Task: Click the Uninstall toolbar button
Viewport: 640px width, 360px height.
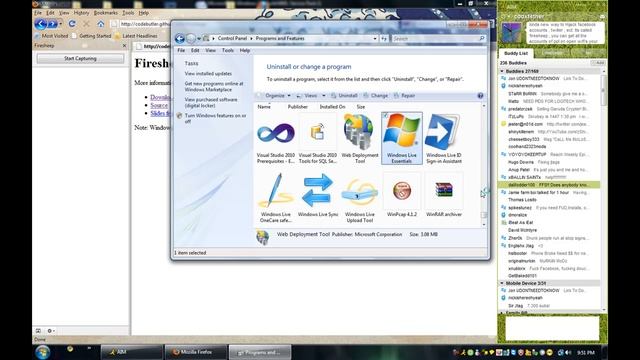Action: pos(344,96)
